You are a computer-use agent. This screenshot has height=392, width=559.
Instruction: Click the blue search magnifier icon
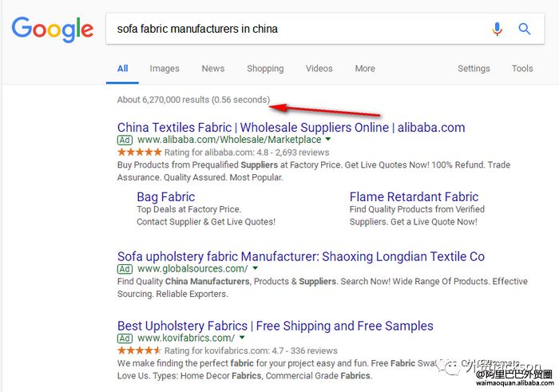(x=525, y=30)
